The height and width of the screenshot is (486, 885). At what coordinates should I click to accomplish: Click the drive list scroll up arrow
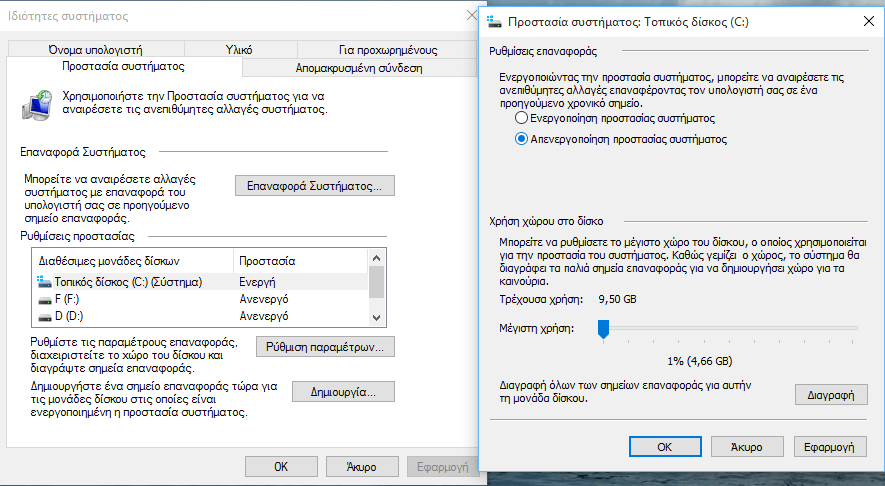tap(376, 257)
